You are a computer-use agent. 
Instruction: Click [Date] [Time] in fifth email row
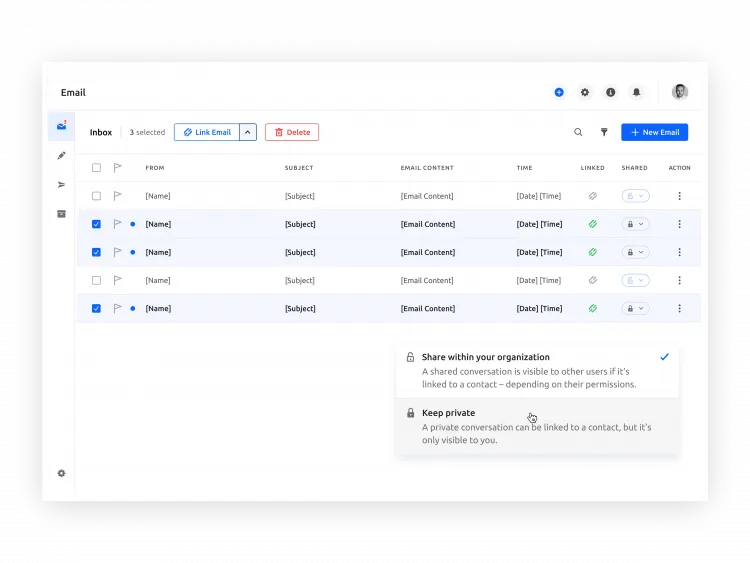coord(540,309)
